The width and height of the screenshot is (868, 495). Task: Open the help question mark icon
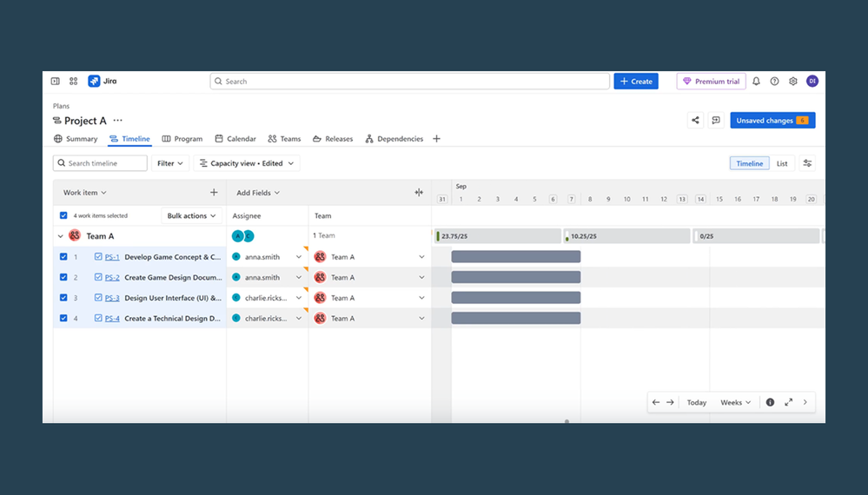pos(774,82)
